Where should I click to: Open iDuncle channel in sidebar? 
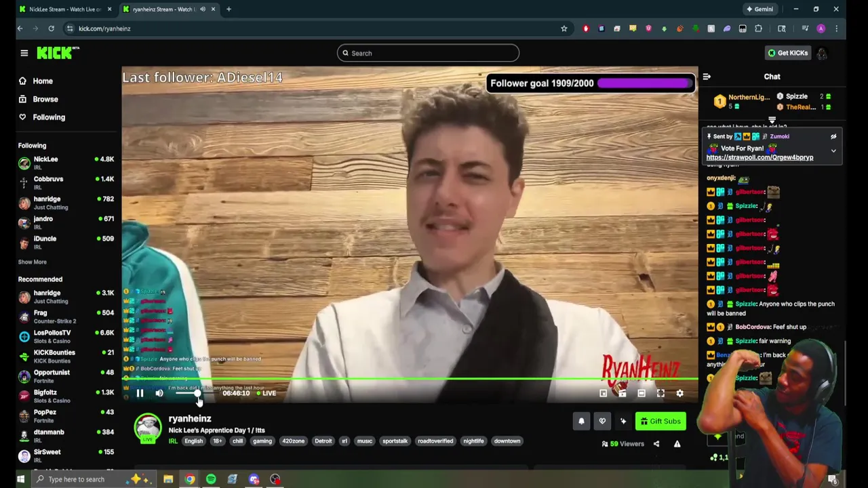[66, 242]
